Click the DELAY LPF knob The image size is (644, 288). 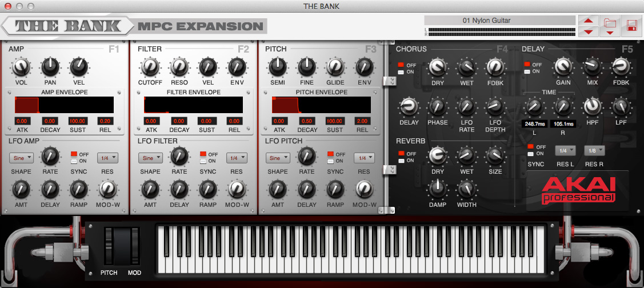point(621,107)
